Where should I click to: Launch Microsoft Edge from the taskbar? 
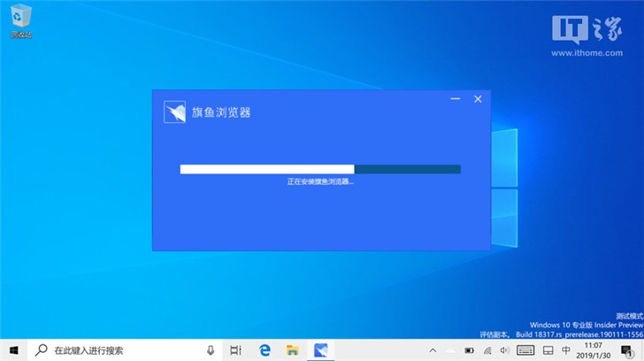(x=264, y=350)
